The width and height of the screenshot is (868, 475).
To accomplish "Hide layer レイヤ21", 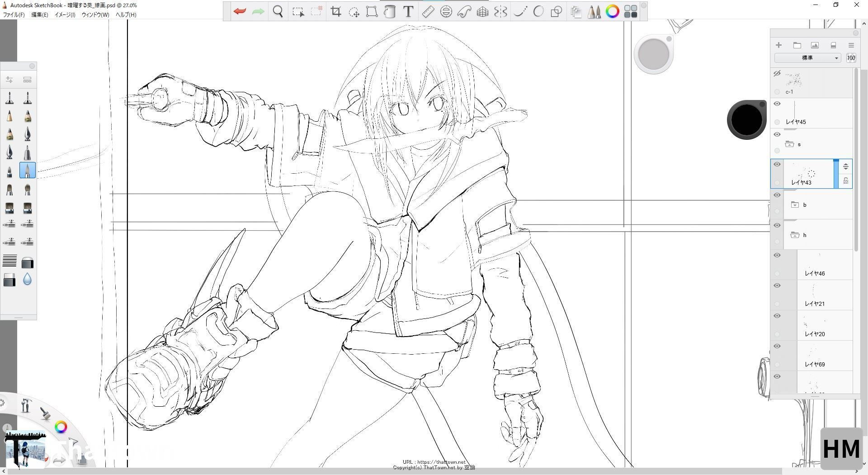I will pos(777,285).
